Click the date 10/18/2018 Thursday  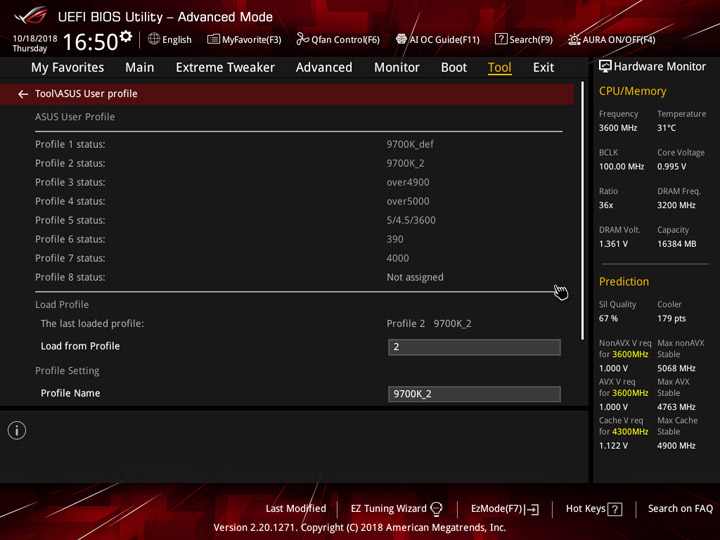tap(35, 43)
